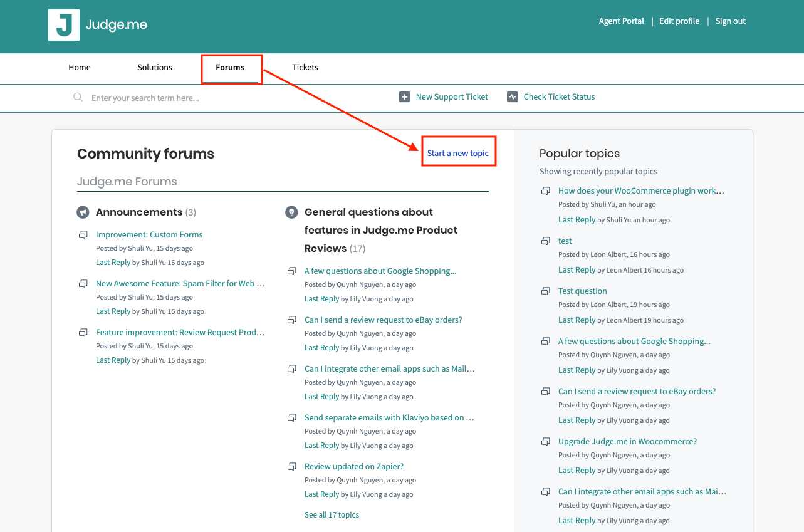Click the Popular topics heading
This screenshot has width=804, height=532.
click(x=580, y=154)
